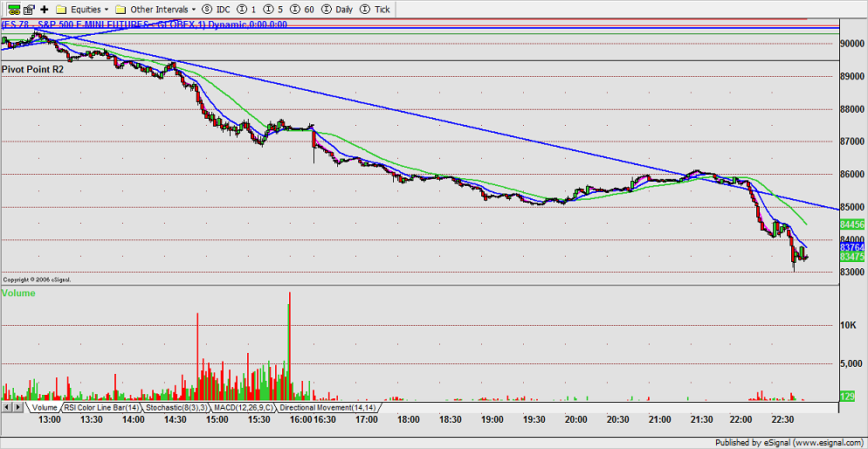The width and height of the screenshot is (868, 449).
Task: Click the green 83475 price marker
Action: (x=852, y=258)
